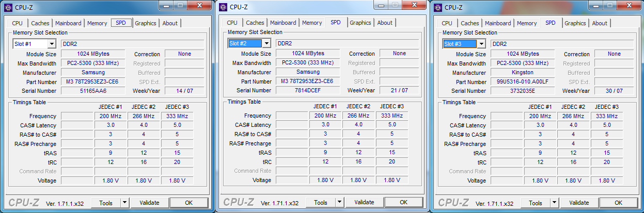Click JEDEC #1 frequency 200 MHz in Slot #3 window
Image resolution: width=644 pixels, height=213 pixels.
[540, 116]
